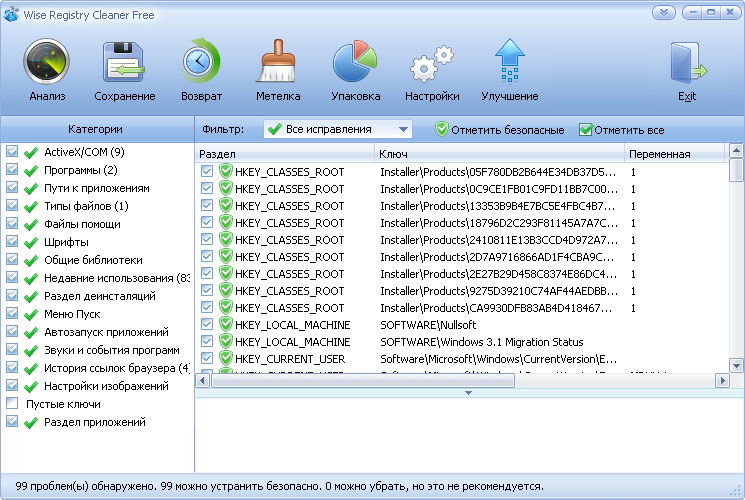
Task: Uncheck the ActiveX/COM category checkbox
Action: tap(12, 152)
